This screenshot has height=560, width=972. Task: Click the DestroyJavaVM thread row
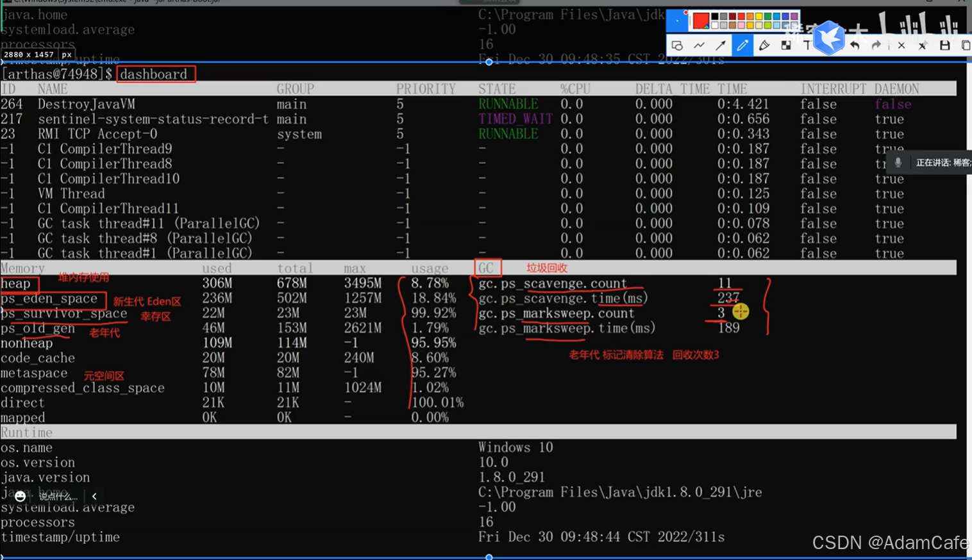coord(478,104)
